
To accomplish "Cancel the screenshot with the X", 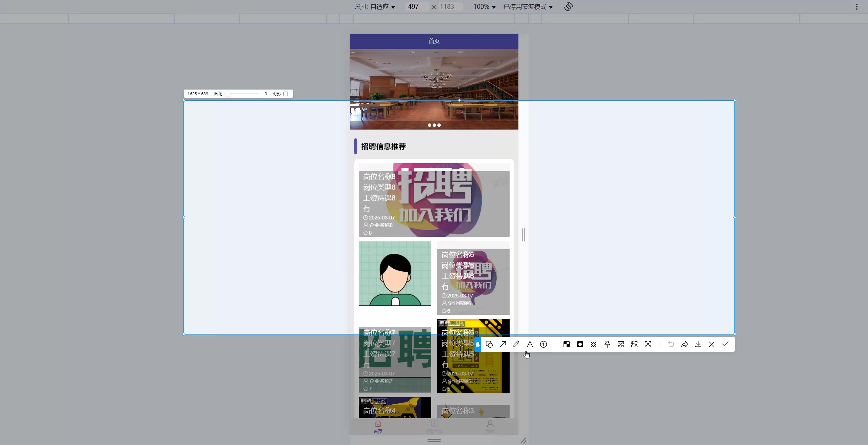I will point(712,344).
